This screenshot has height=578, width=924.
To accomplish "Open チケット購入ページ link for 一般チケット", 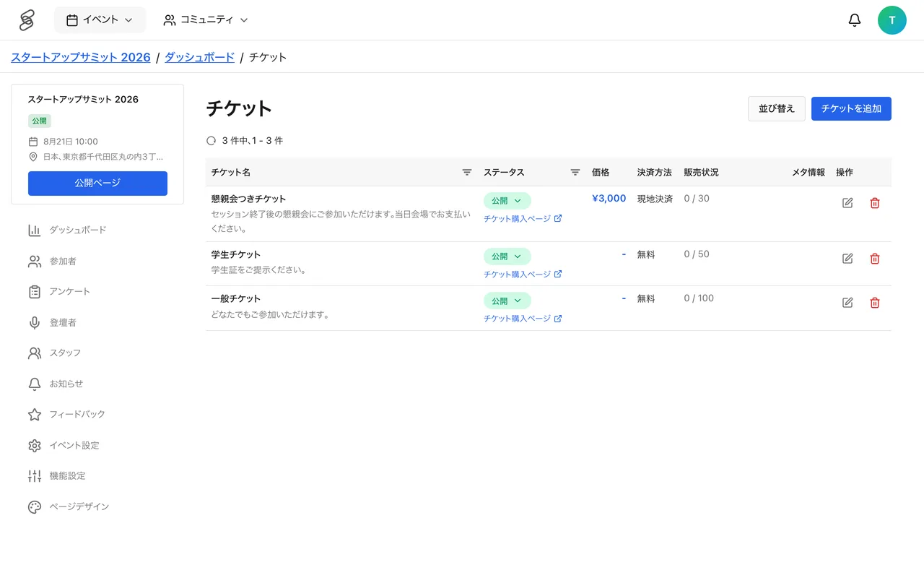I will (523, 319).
